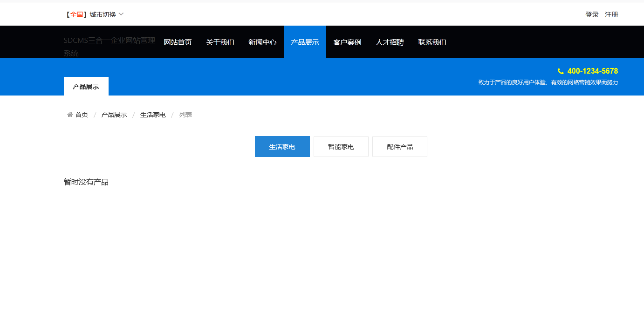Click the SDCMS 三合一 site logo text

click(109, 47)
